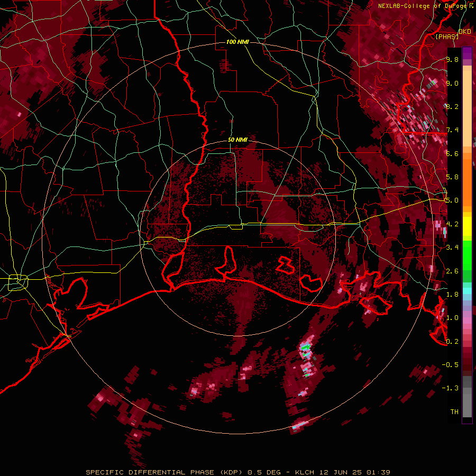Viewport: 476px width, 476px height.
Task: Click the 50 NMI range ring label
Action: pyautogui.click(x=237, y=140)
